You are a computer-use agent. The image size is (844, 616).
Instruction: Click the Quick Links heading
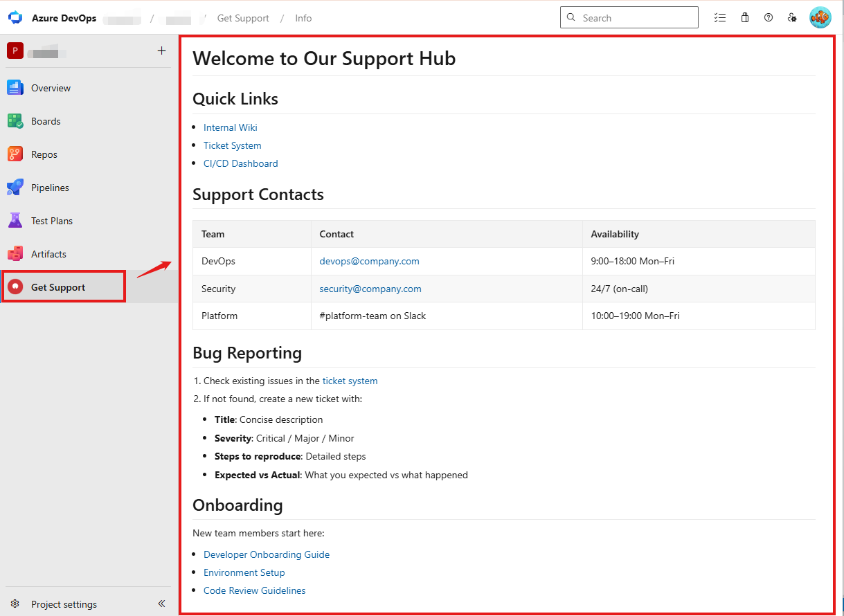pyautogui.click(x=235, y=99)
